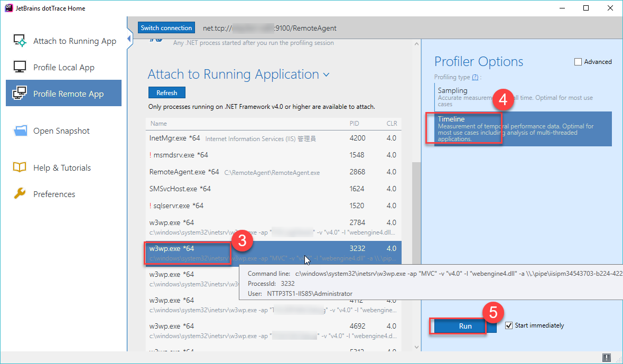Click the notification icon in the status bar
The height and width of the screenshot is (364, 623).
[607, 358]
